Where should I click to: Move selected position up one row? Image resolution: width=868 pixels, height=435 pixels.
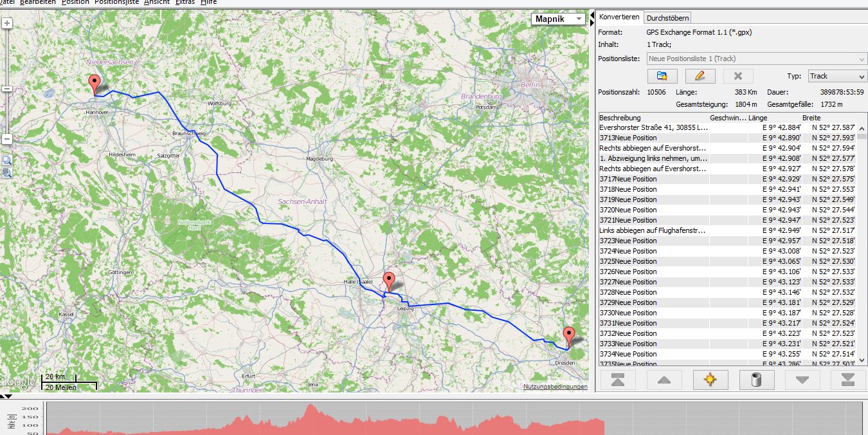pyautogui.click(x=664, y=380)
